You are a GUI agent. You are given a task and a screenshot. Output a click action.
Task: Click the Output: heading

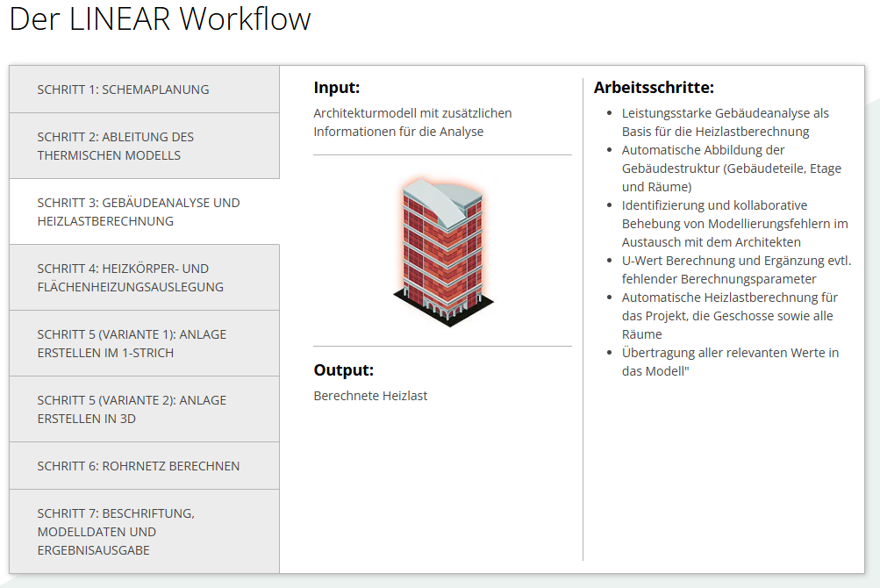(343, 370)
